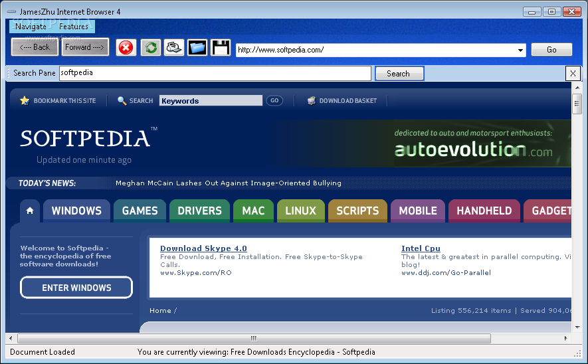Image resolution: width=588 pixels, height=364 pixels.
Task: Close the Search Pane with X
Action: coord(573,74)
